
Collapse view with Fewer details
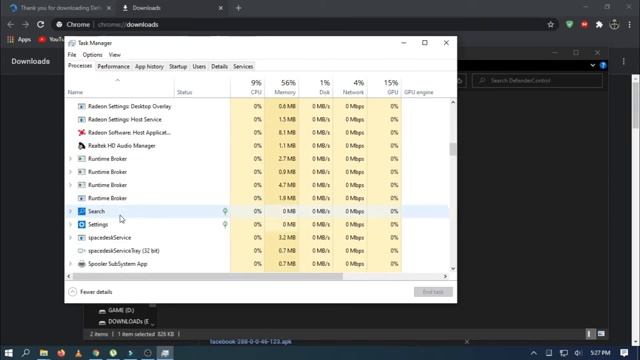click(91, 292)
